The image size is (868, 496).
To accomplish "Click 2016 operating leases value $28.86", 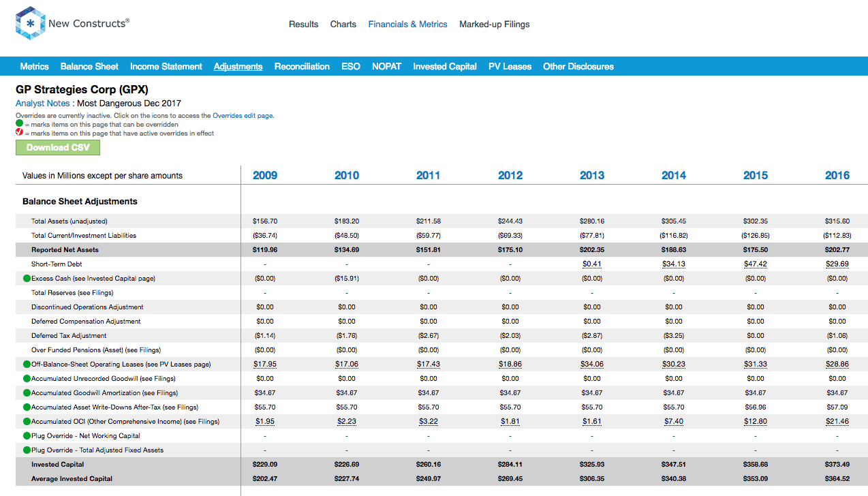I will pyautogui.click(x=837, y=365).
